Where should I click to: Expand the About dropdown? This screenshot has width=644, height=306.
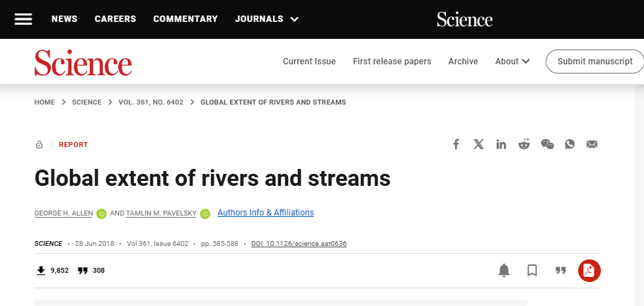click(x=512, y=61)
